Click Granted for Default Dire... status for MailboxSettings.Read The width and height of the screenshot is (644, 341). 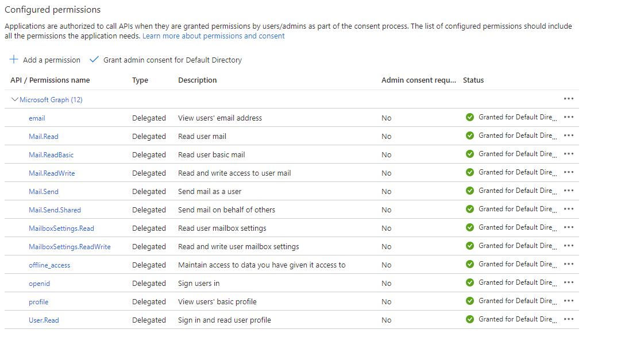coord(518,227)
